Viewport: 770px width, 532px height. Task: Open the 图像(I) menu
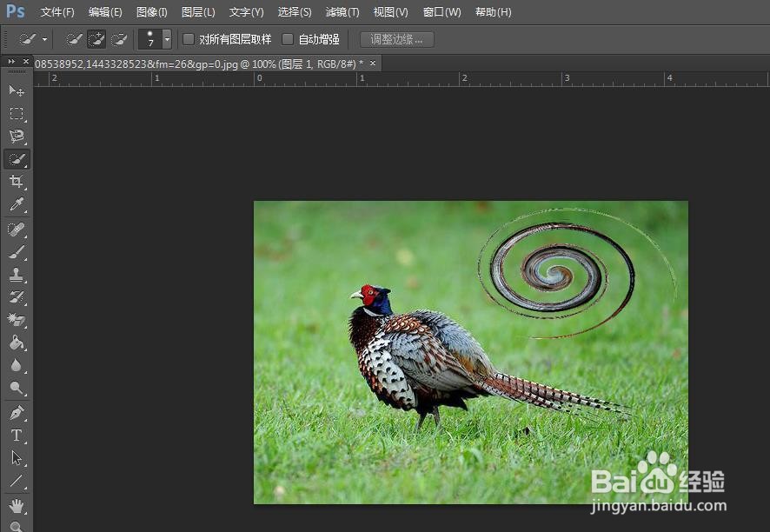pos(152,12)
